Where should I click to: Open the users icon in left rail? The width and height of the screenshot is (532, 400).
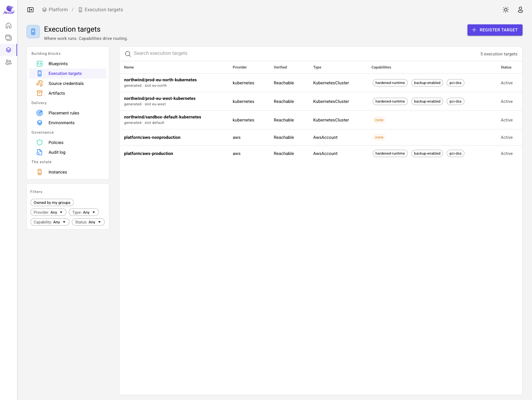9,62
